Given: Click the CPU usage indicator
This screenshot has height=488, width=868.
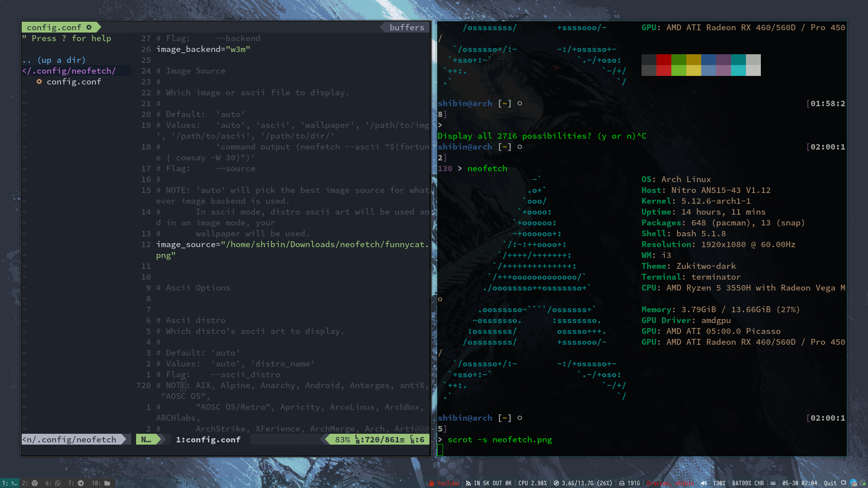Looking at the screenshot, I should point(533,483).
